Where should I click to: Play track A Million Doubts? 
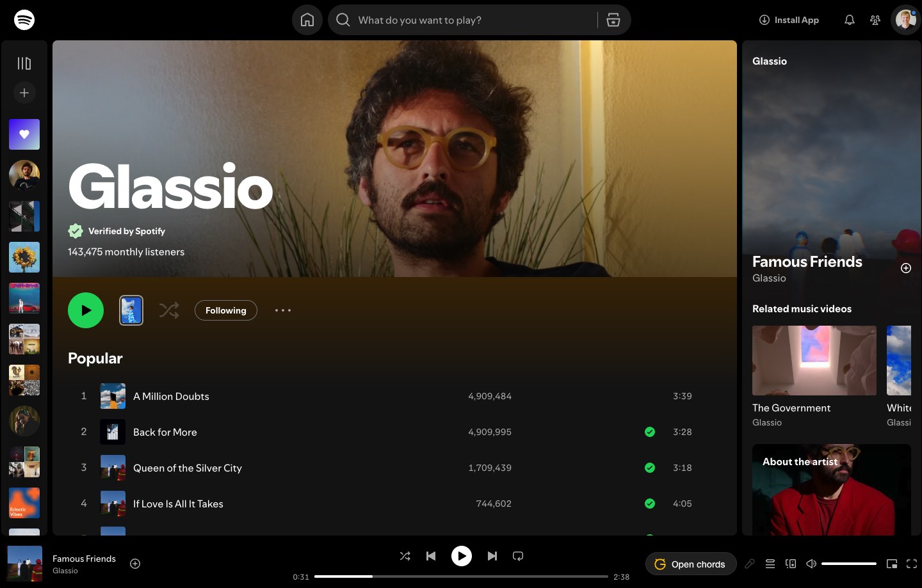tap(171, 396)
